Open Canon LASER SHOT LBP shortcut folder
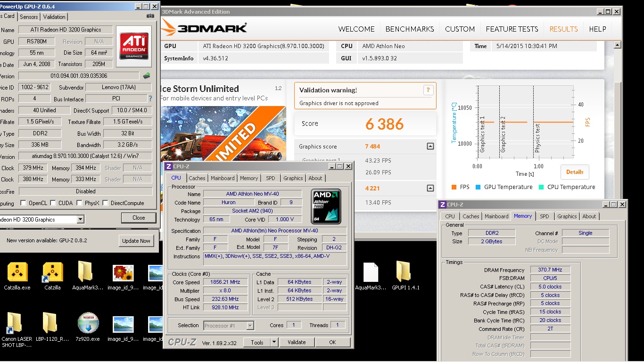Viewport: 644px width, 362px height. tap(14, 324)
